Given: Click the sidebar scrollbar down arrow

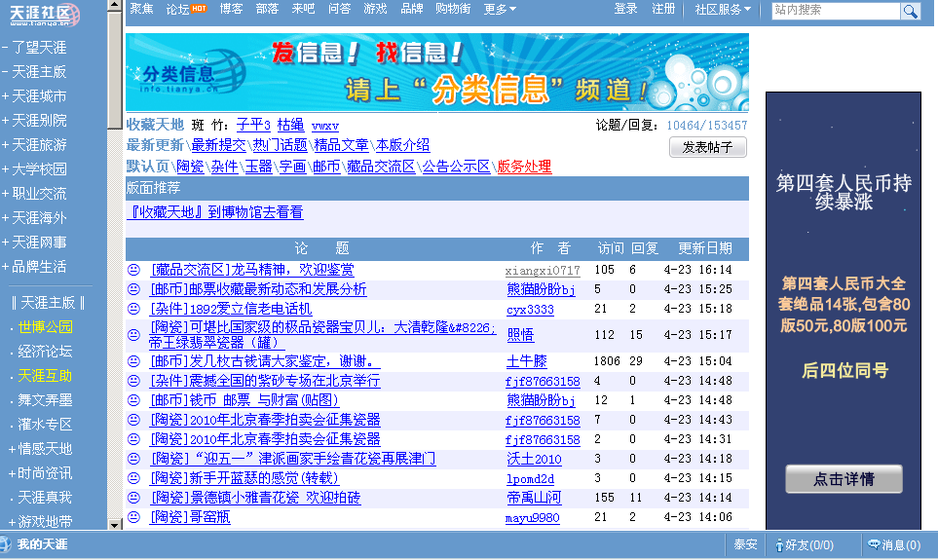Looking at the screenshot, I should (115, 524).
